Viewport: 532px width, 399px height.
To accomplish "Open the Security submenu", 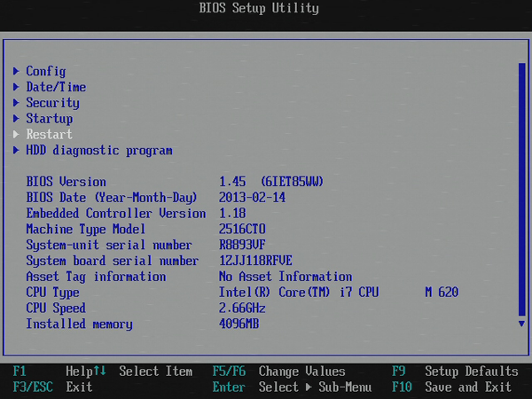I will (52, 103).
